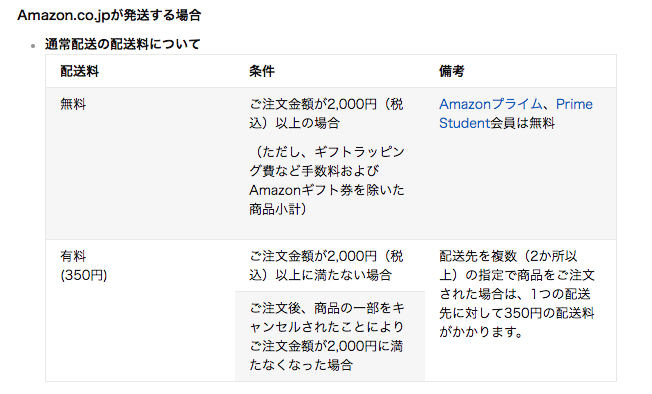Click the 配送先を複数 remark paragraph

[x=517, y=294]
